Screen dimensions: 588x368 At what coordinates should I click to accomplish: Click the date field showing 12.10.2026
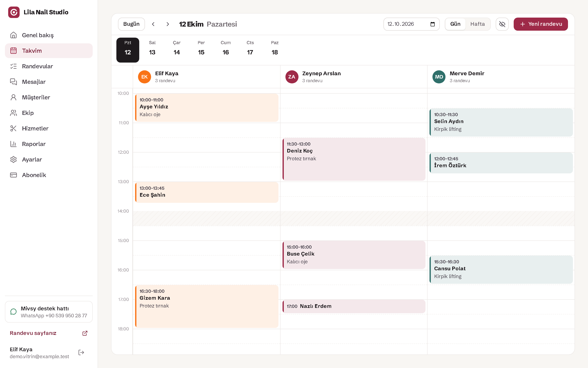(x=411, y=24)
